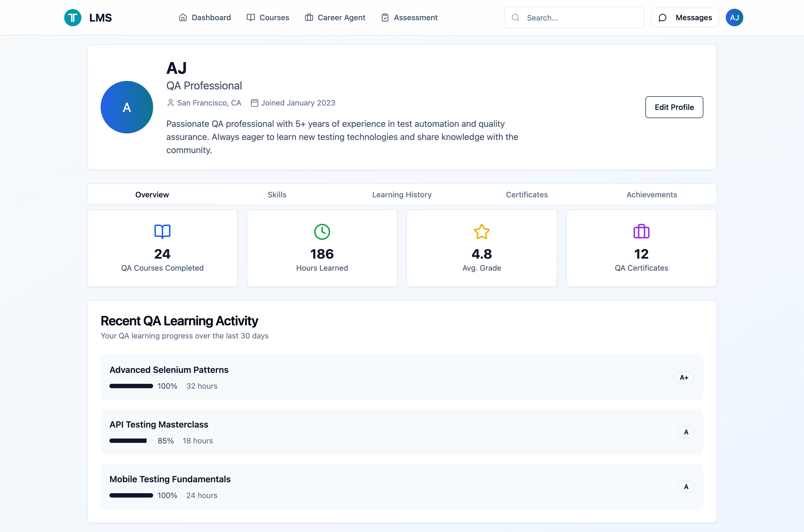Click the San Francisco, CA location text
Viewport: 804px width, 532px height.
209,103
